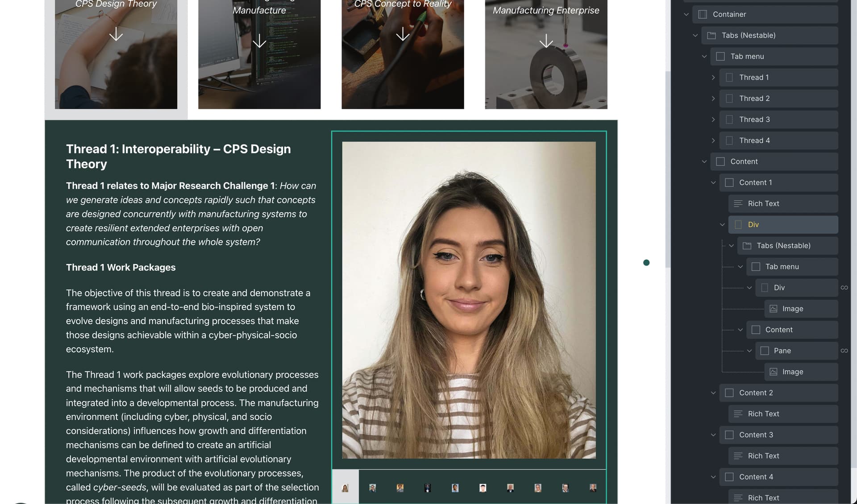Viewport: 857px width, 504px height.
Task: Expand the Thread 2 row chevron
Action: coord(713,99)
